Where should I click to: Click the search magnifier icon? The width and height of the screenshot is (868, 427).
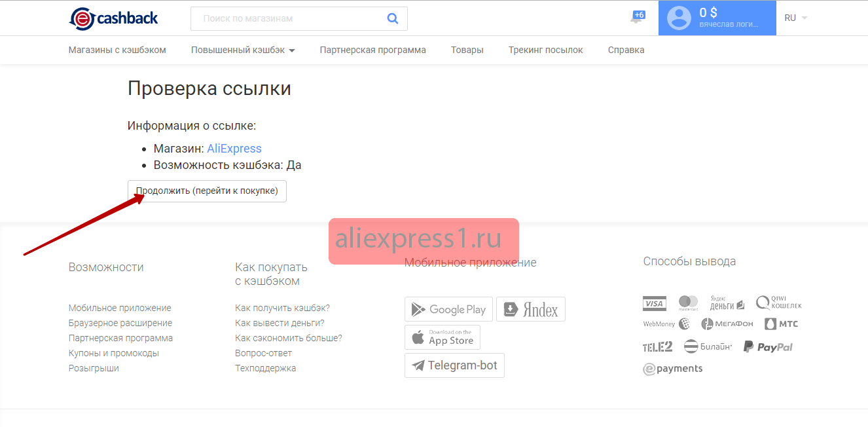pos(393,18)
